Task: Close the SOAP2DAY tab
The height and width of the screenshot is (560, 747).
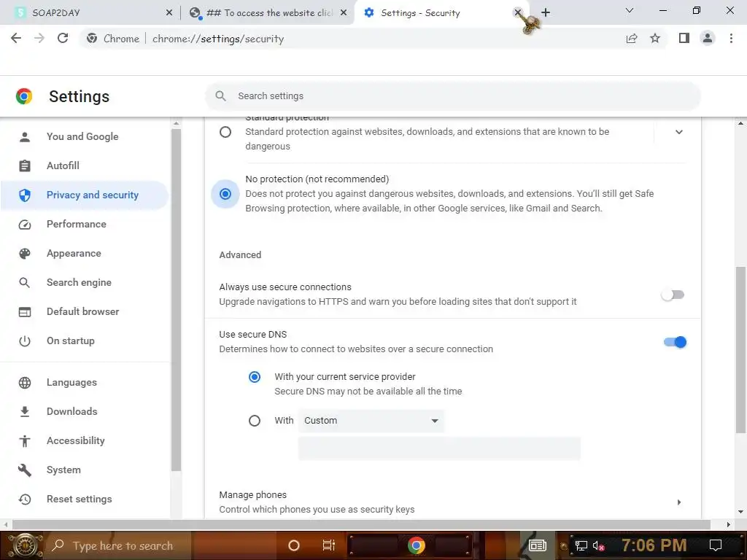Action: (x=169, y=13)
